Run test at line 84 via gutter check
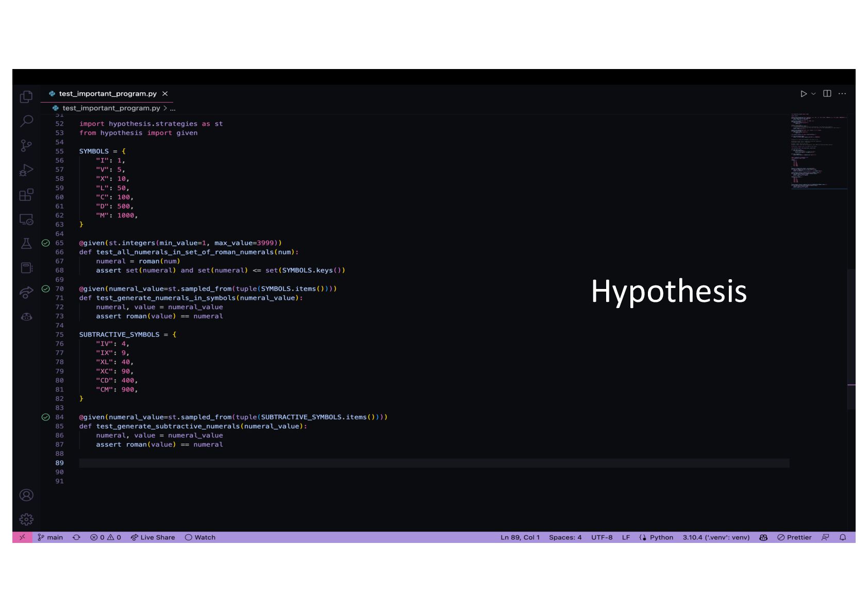The width and height of the screenshot is (868, 613). click(x=46, y=417)
